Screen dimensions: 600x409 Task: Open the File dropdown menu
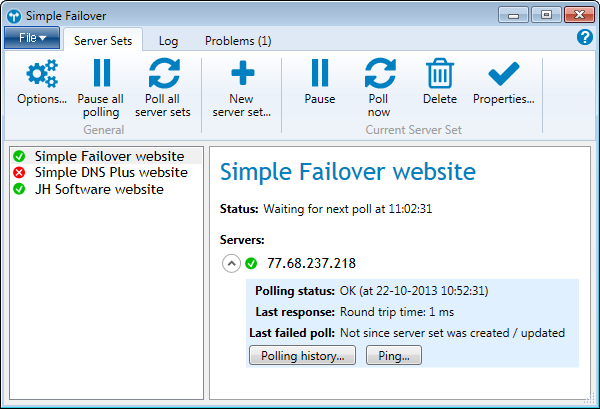pyautogui.click(x=32, y=39)
